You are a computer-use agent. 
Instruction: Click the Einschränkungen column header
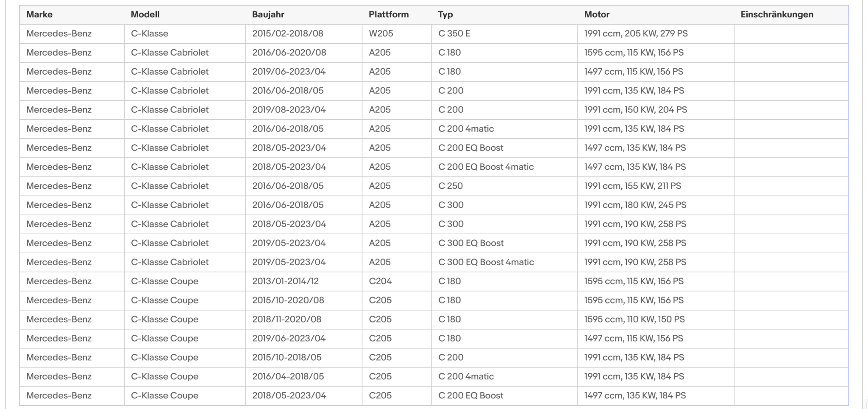coord(791,14)
